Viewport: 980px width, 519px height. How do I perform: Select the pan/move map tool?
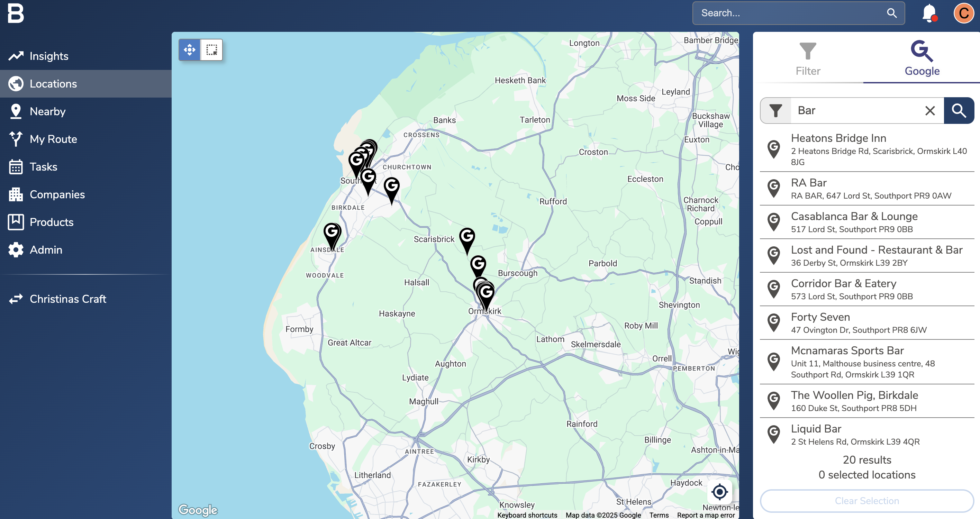pyautogui.click(x=189, y=50)
